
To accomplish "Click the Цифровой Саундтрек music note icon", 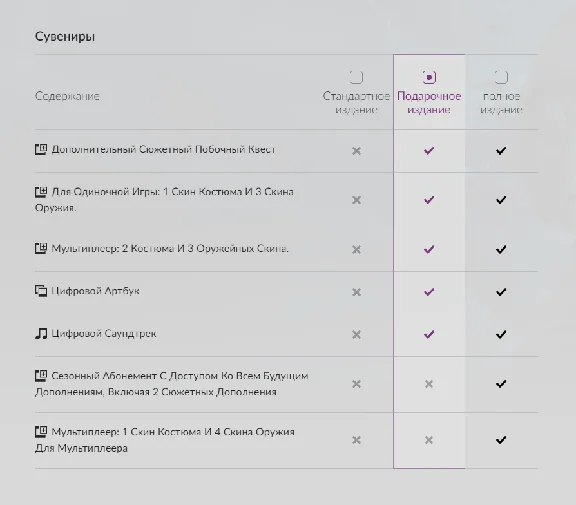I will click(x=41, y=333).
